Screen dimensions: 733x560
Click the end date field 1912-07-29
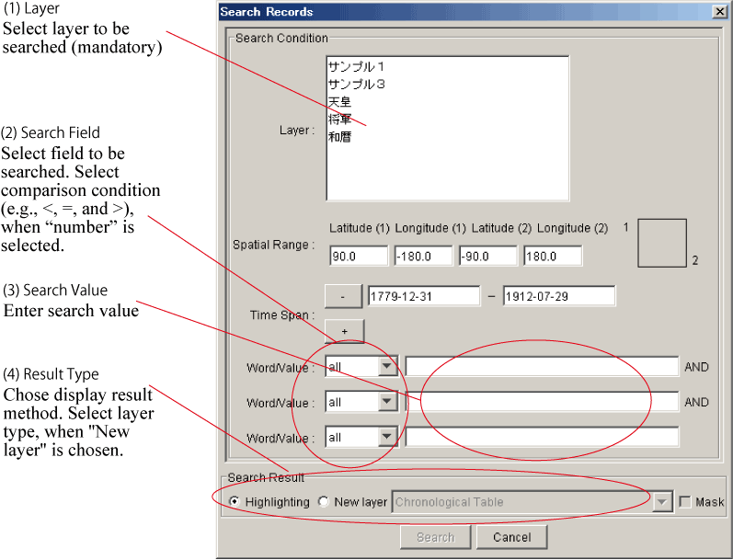point(559,296)
